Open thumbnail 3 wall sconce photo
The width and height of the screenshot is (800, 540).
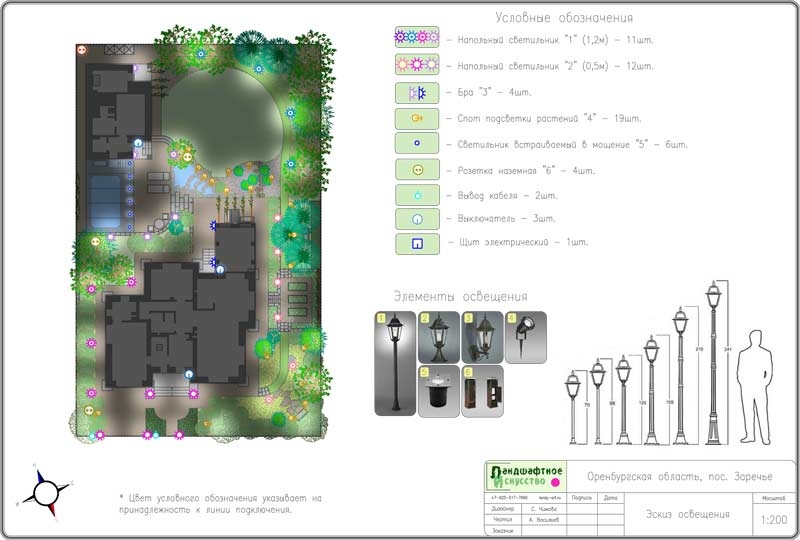pos(482,337)
